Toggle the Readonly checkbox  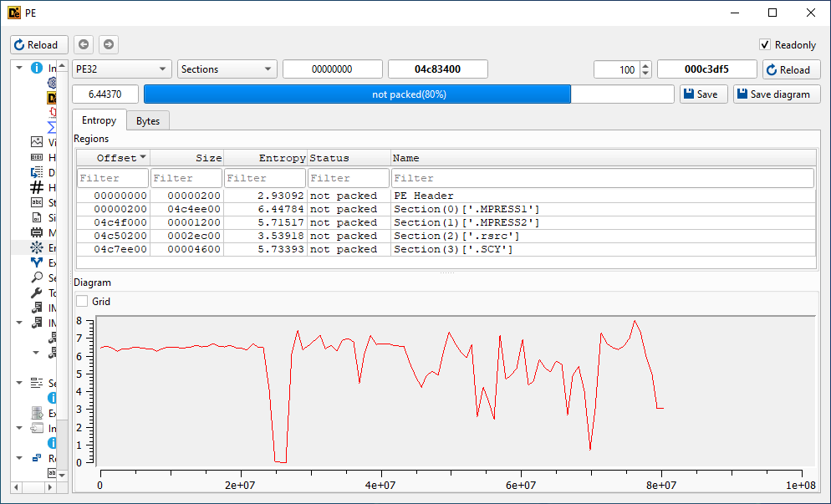(x=764, y=45)
